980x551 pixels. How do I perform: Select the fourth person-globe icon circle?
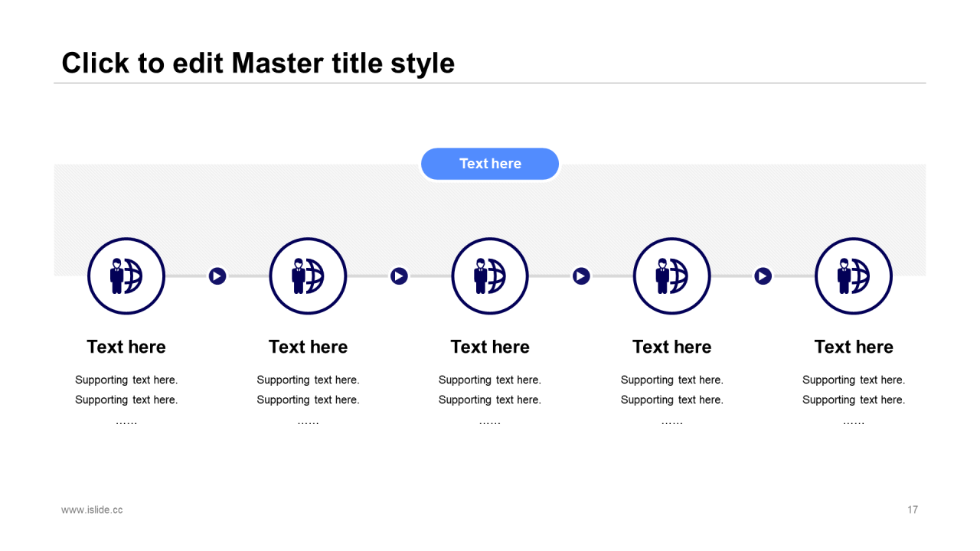[671, 275]
